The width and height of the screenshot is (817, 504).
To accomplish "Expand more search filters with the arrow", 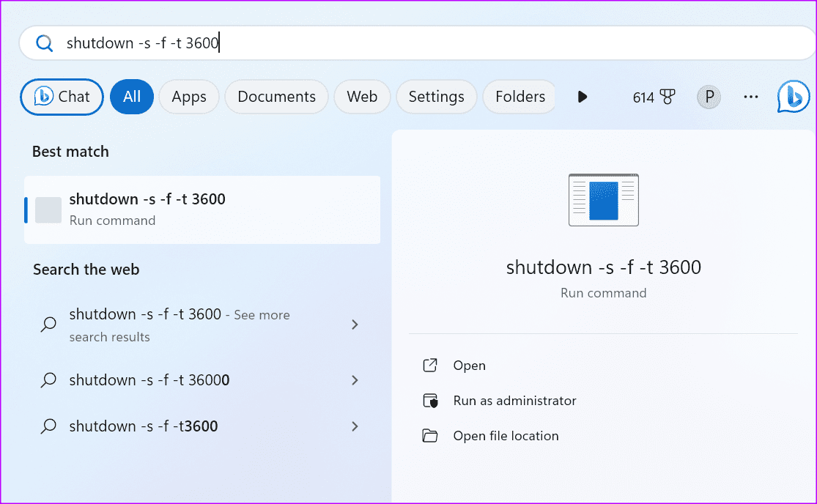I will pos(582,96).
